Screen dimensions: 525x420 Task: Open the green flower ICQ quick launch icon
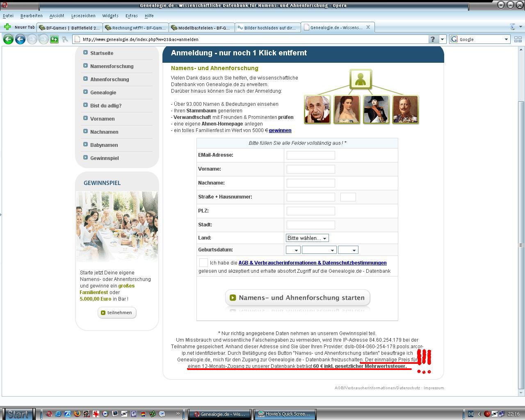click(153, 414)
